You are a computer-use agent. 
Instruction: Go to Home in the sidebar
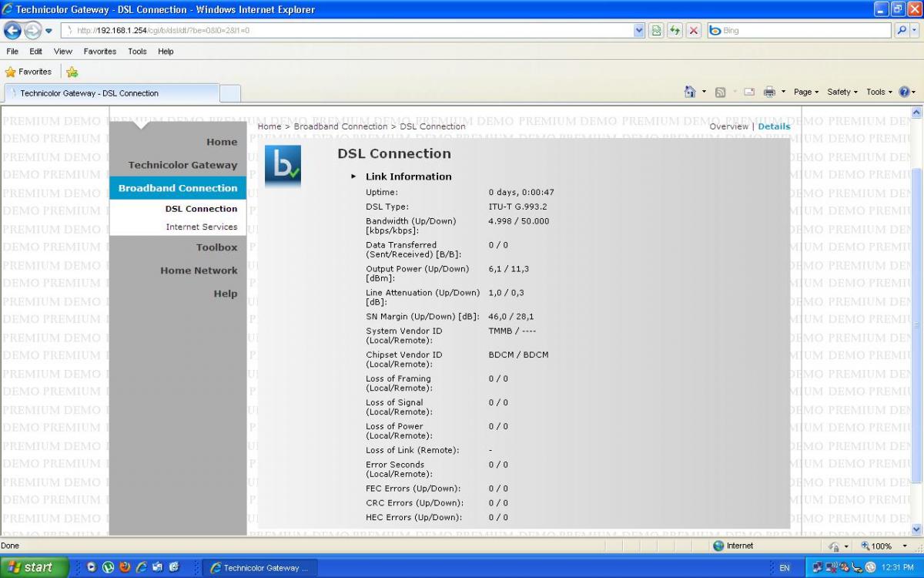[222, 142]
